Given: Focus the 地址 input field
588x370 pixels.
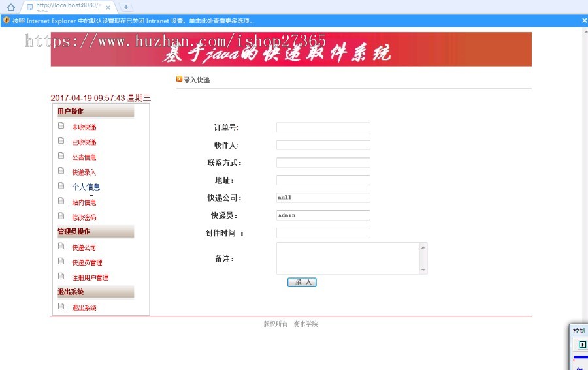Looking at the screenshot, I should (x=323, y=180).
